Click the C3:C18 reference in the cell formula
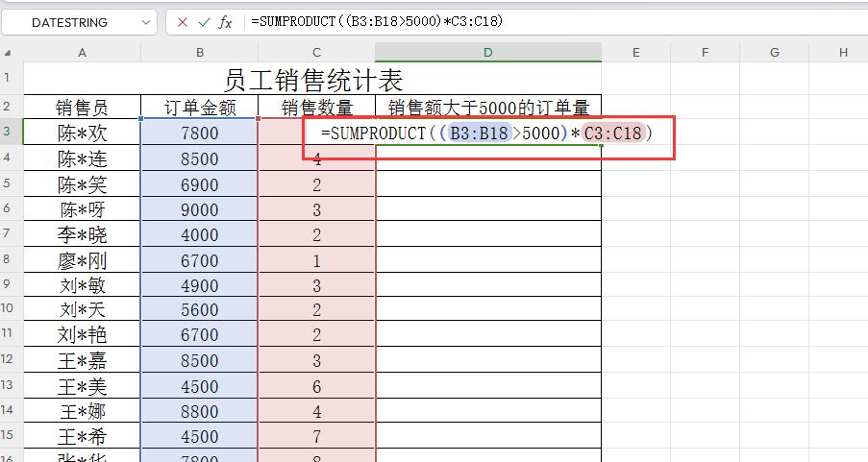This screenshot has width=868, height=462. tap(613, 133)
